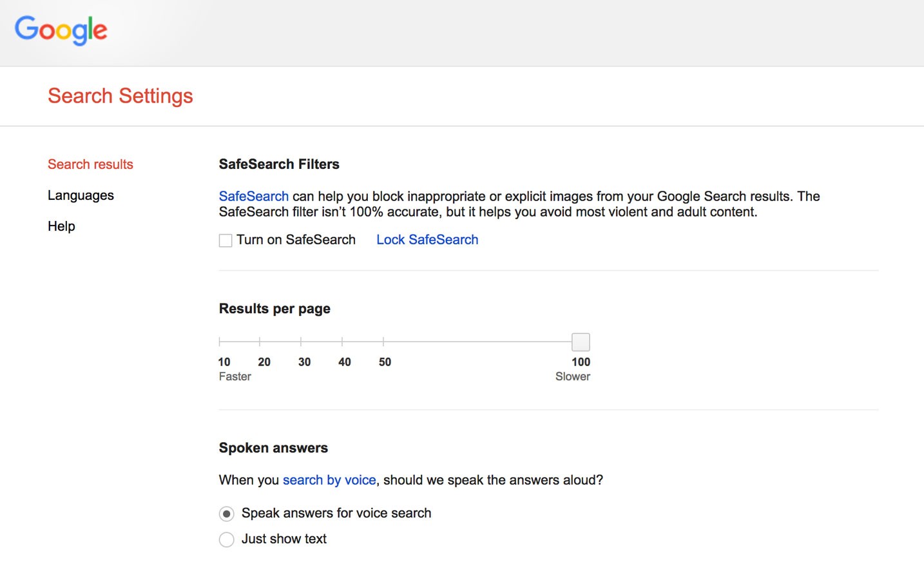
Task: Click the Turn on SafeSearch label text
Action: 296,240
